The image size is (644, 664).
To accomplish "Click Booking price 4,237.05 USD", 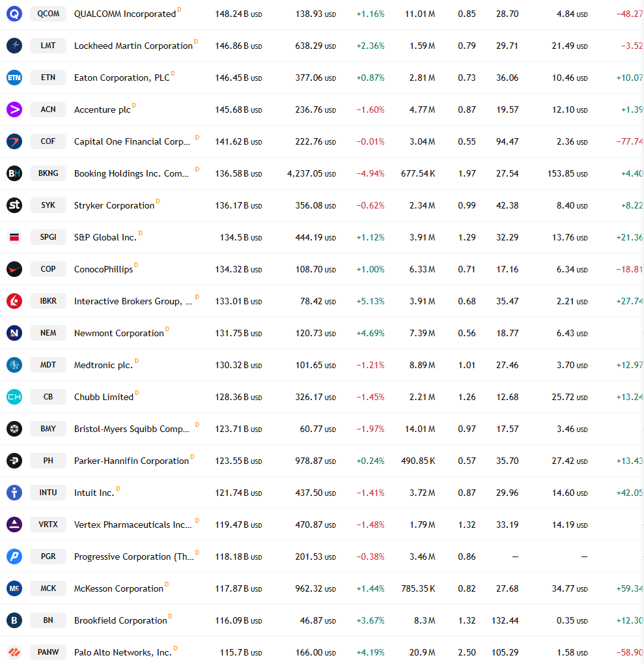I will tap(311, 173).
